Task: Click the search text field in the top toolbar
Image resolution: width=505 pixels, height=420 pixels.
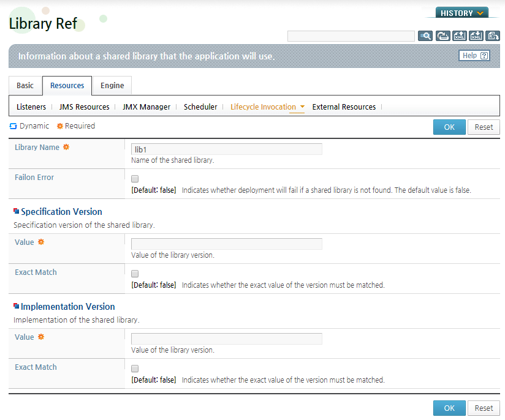Action: 351,36
